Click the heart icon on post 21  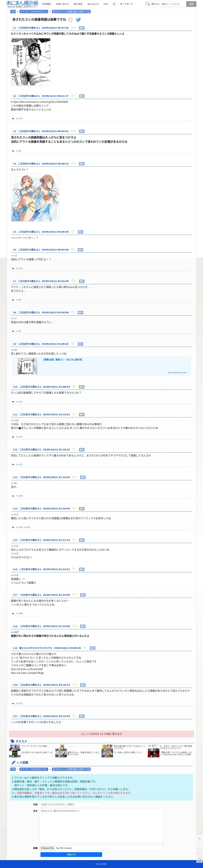tap(74, 716)
